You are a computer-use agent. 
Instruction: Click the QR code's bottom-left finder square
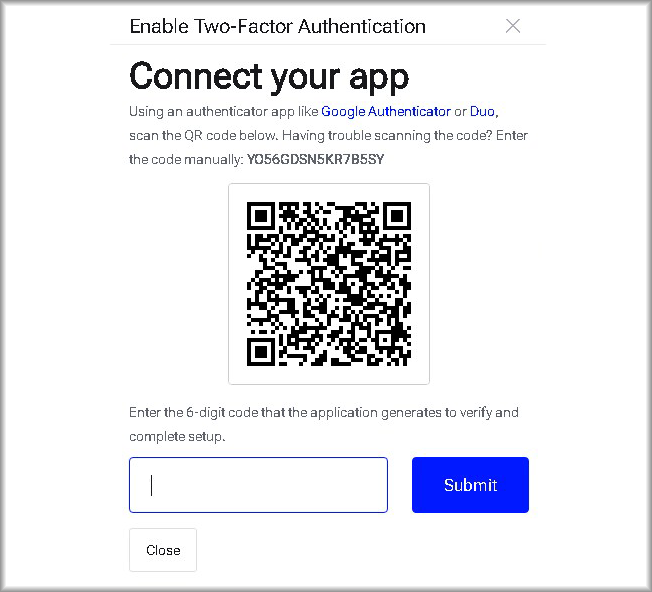[x=261, y=352]
